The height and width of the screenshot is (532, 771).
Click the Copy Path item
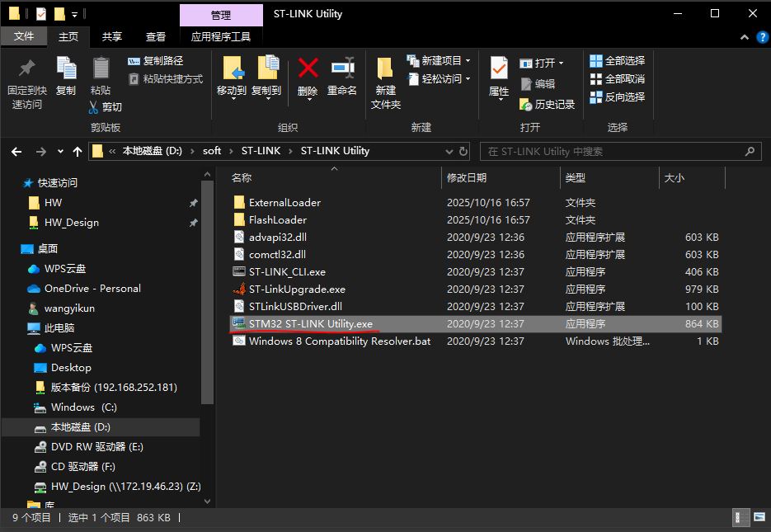point(155,61)
